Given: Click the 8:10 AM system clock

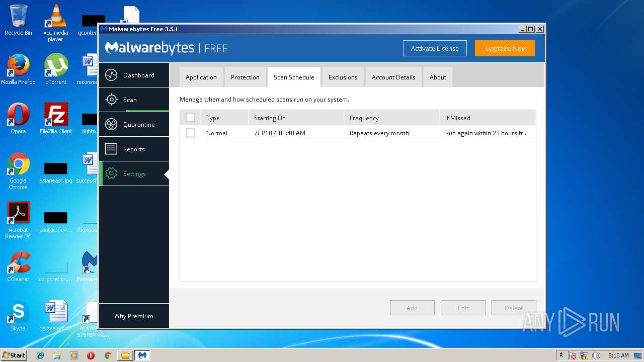Looking at the screenshot, I should [618, 355].
